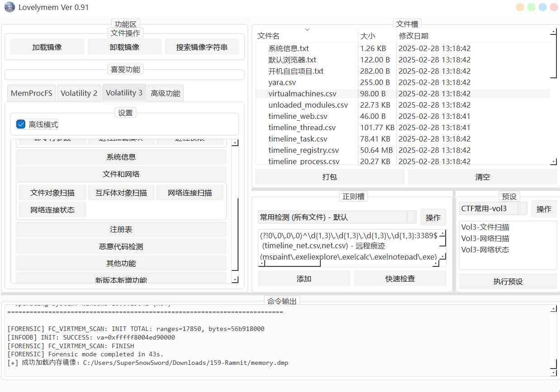Run 互斥体对象扫描
The image size is (560, 392).
coord(121,193)
